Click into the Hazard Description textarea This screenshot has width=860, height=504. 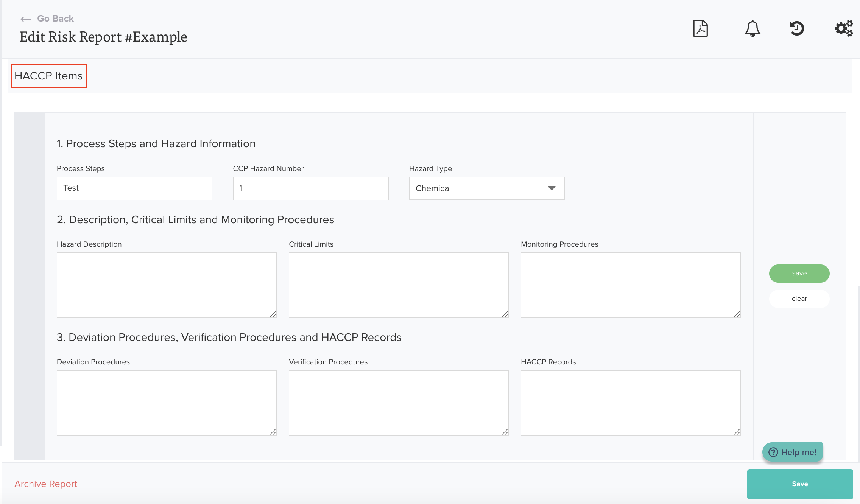click(167, 285)
